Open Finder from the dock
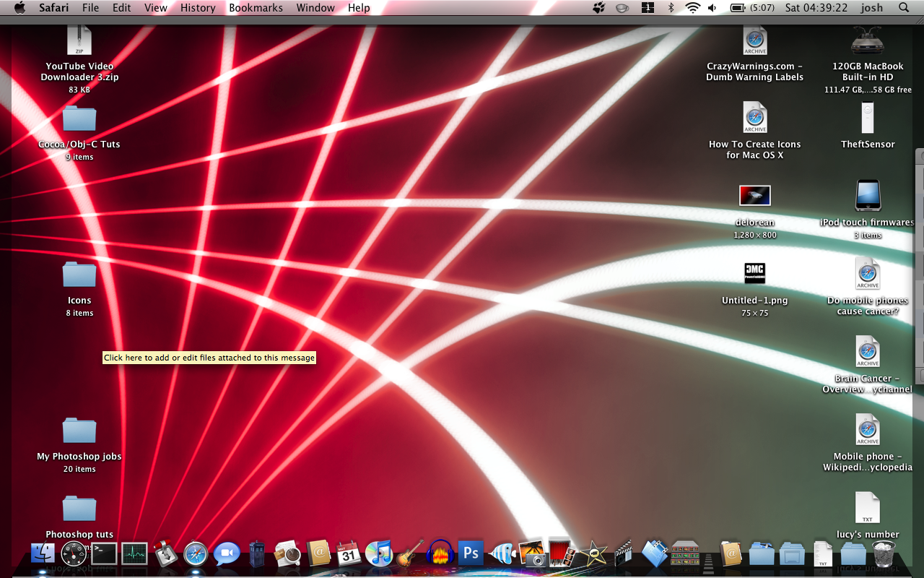The height and width of the screenshot is (578, 924). point(43,554)
